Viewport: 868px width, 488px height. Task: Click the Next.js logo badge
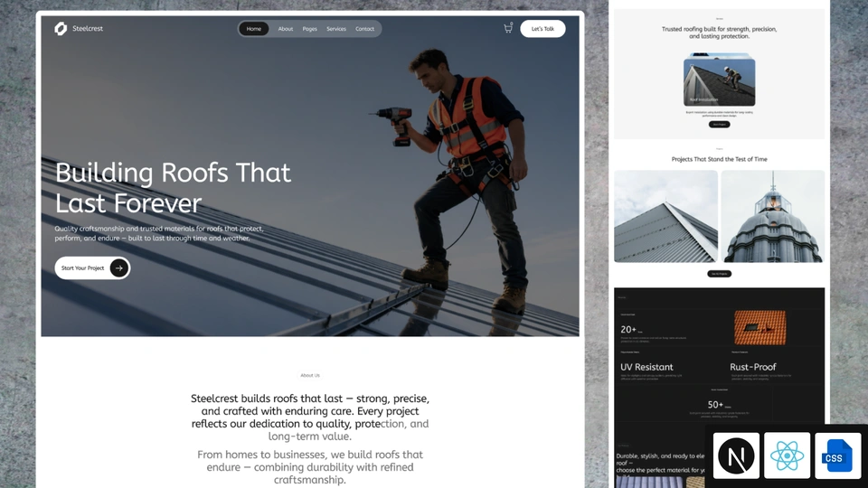click(x=736, y=455)
